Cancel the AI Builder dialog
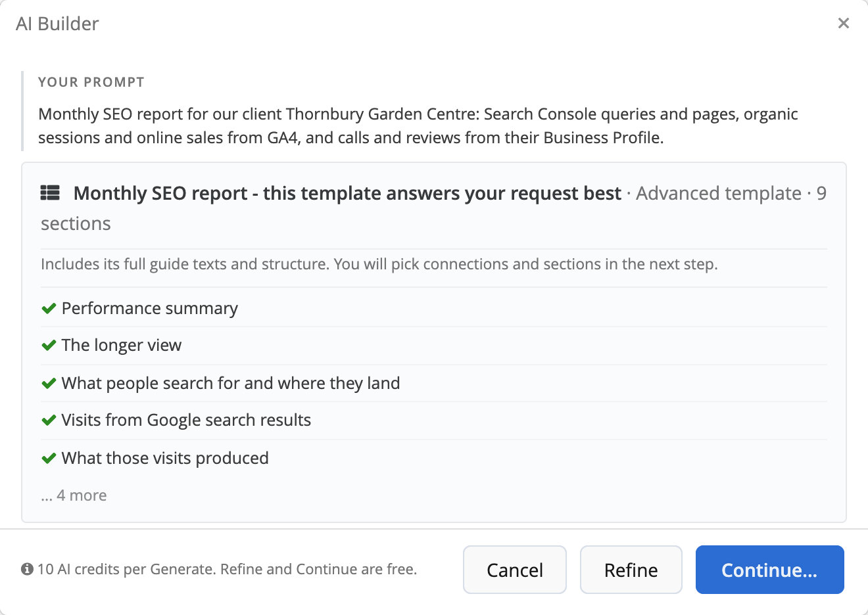 click(515, 570)
